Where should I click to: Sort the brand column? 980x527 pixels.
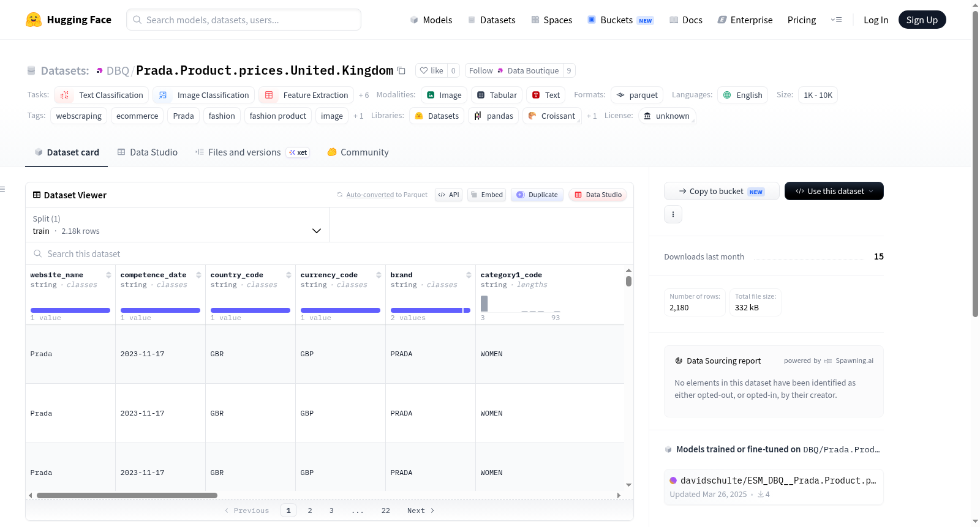(x=469, y=275)
